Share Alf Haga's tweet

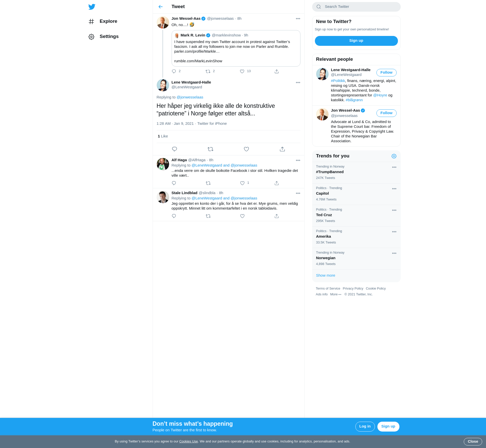click(x=277, y=183)
